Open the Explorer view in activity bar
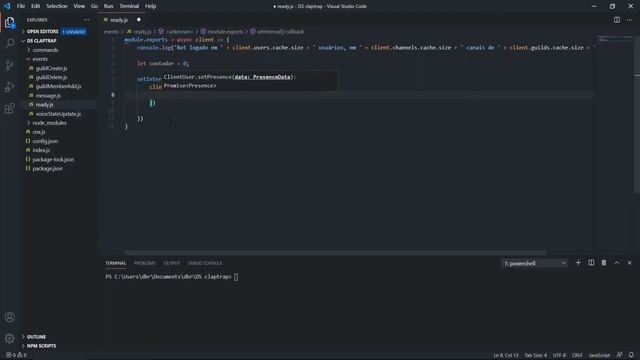Screen dimensions: 640x360 click(10, 22)
